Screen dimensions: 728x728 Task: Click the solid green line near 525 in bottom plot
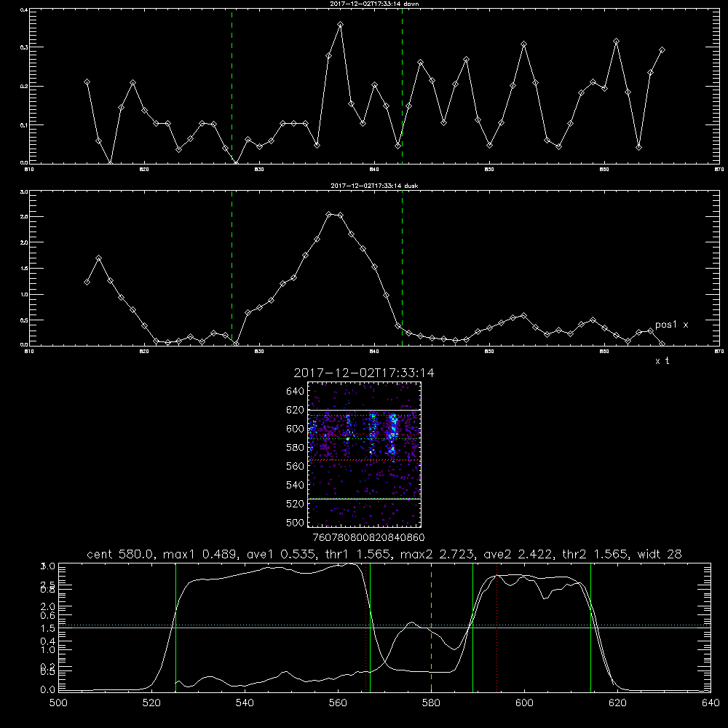(175, 628)
